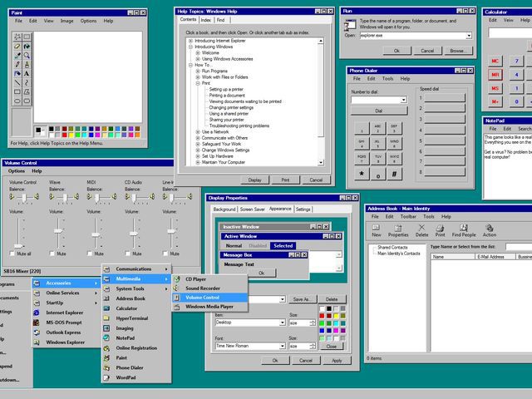Screen dimensions: 532x399
Task: Select 'Main Identity's Contacts' in Address Book
Action: (399, 254)
